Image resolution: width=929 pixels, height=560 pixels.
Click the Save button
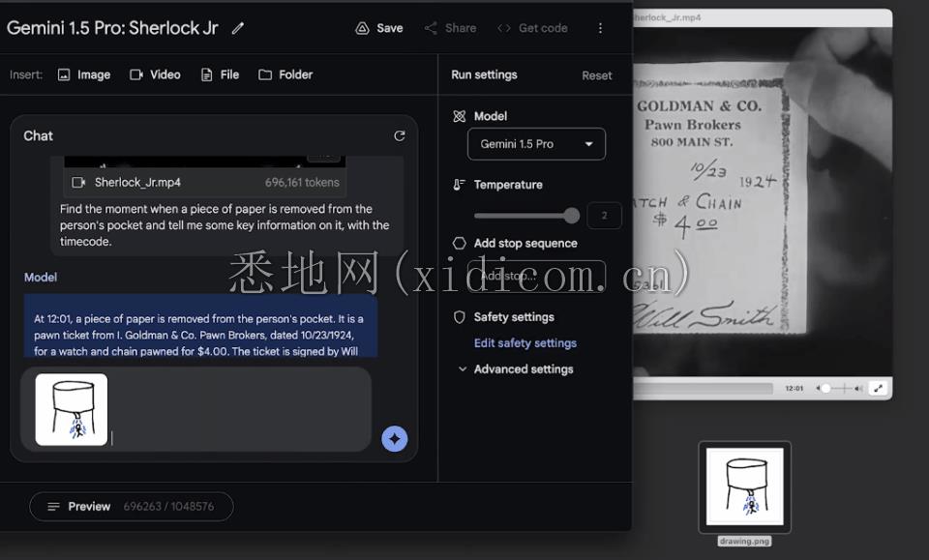coord(379,28)
